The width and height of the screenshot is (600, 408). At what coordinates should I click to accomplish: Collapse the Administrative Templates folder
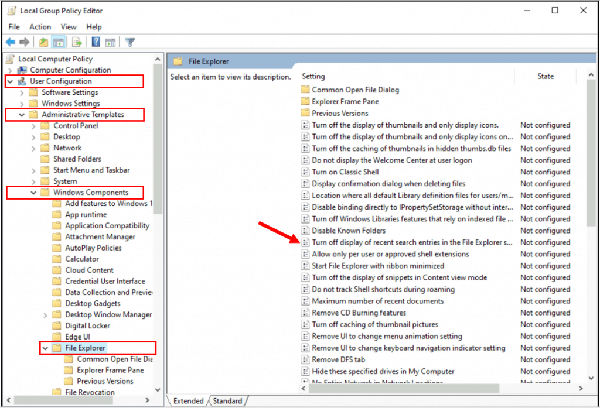(x=21, y=115)
